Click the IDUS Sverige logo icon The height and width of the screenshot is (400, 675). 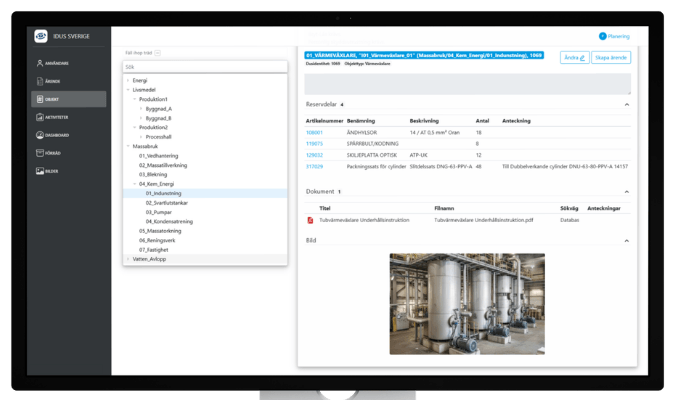[x=41, y=36]
